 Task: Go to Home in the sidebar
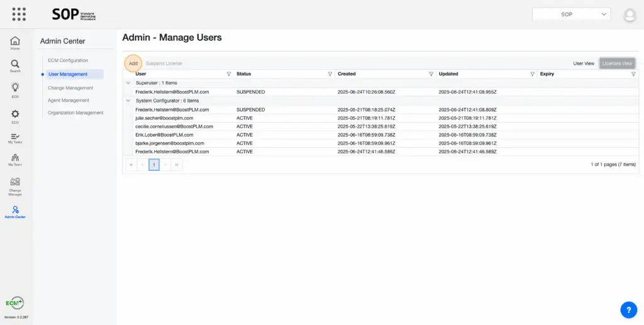coord(15,43)
